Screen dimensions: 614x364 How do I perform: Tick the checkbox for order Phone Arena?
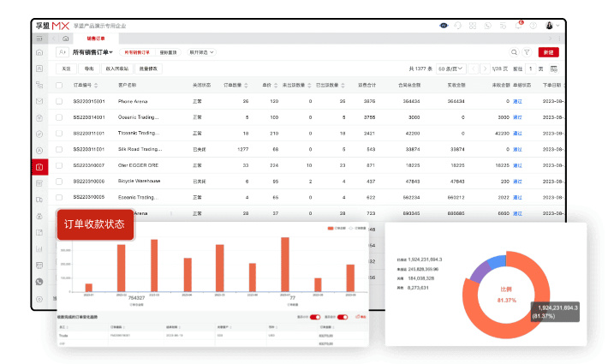[59, 101]
